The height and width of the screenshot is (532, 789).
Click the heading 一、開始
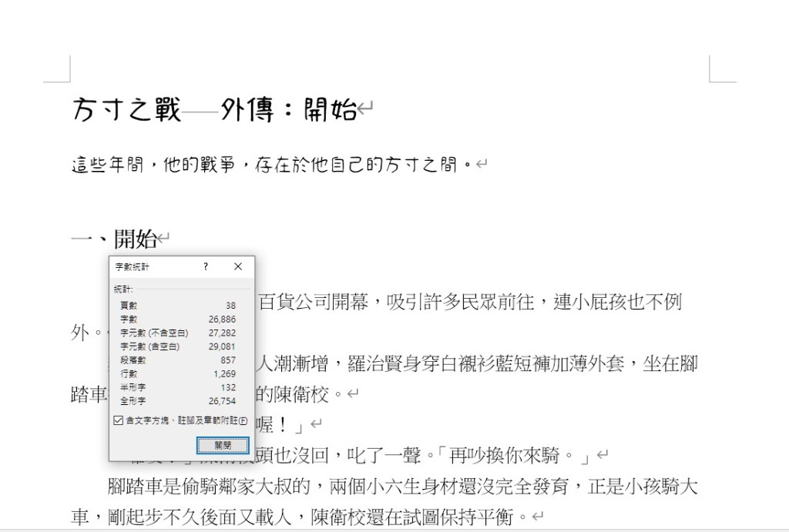coord(114,239)
